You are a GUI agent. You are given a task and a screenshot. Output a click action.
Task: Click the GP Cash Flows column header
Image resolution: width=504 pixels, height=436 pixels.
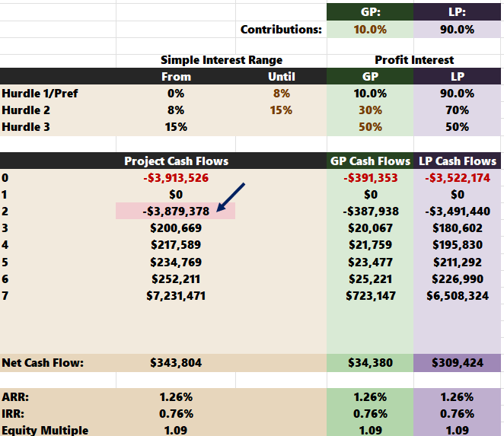click(370, 161)
